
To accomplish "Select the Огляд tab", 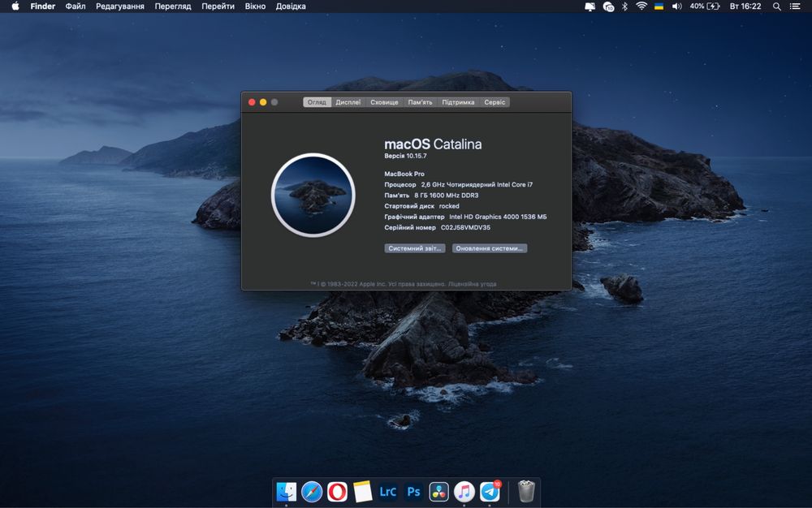I will pos(317,102).
